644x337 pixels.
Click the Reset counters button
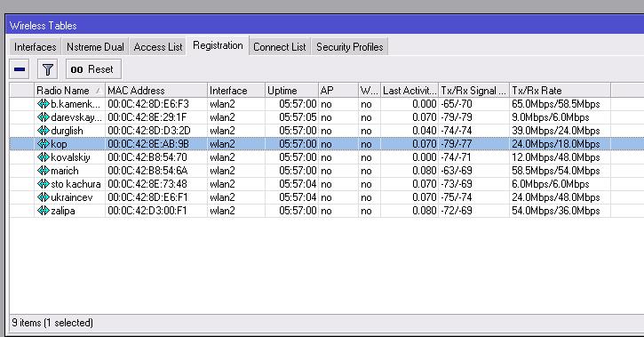(93, 69)
